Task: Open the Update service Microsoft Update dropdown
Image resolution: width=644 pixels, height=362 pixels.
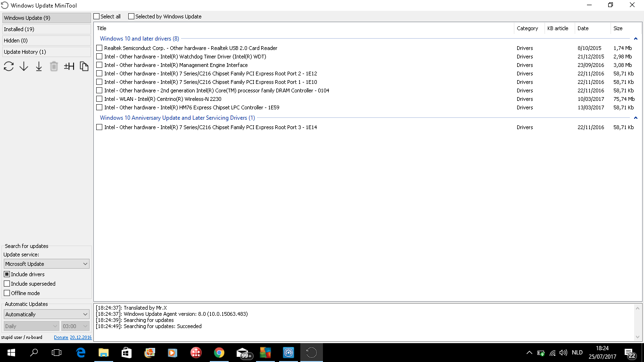Action: pyautogui.click(x=47, y=264)
